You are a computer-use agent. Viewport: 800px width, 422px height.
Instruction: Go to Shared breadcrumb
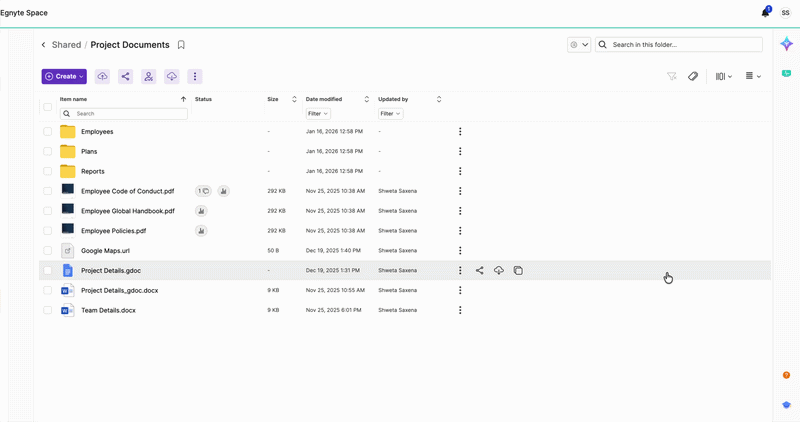click(x=66, y=45)
